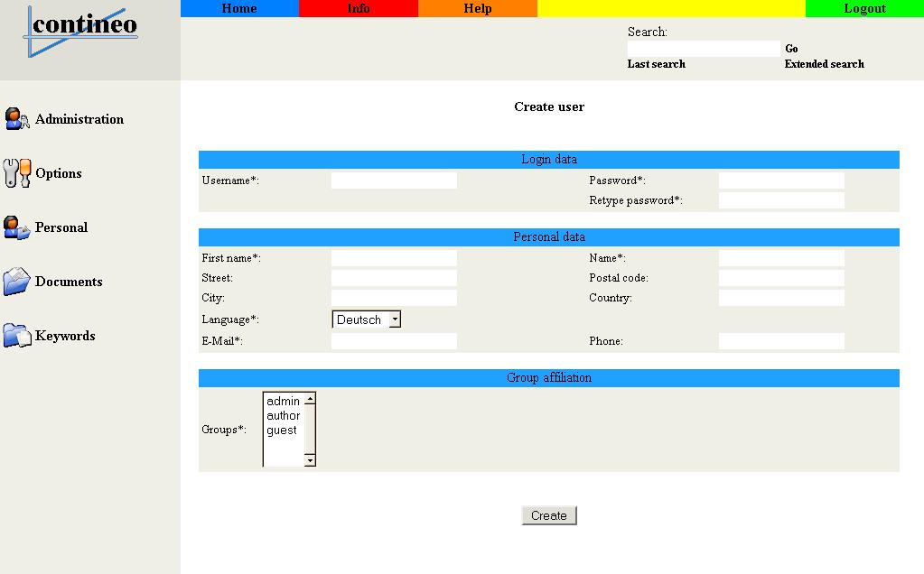
Task: Open the Personal section
Action: [x=61, y=227]
